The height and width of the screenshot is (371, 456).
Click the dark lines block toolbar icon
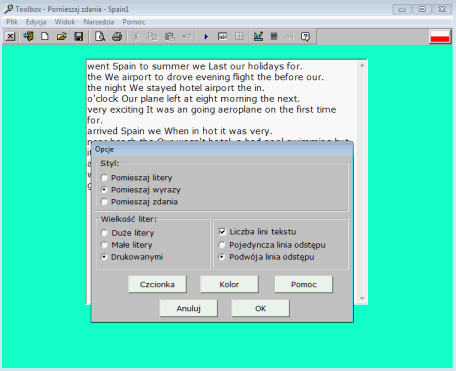coord(274,36)
